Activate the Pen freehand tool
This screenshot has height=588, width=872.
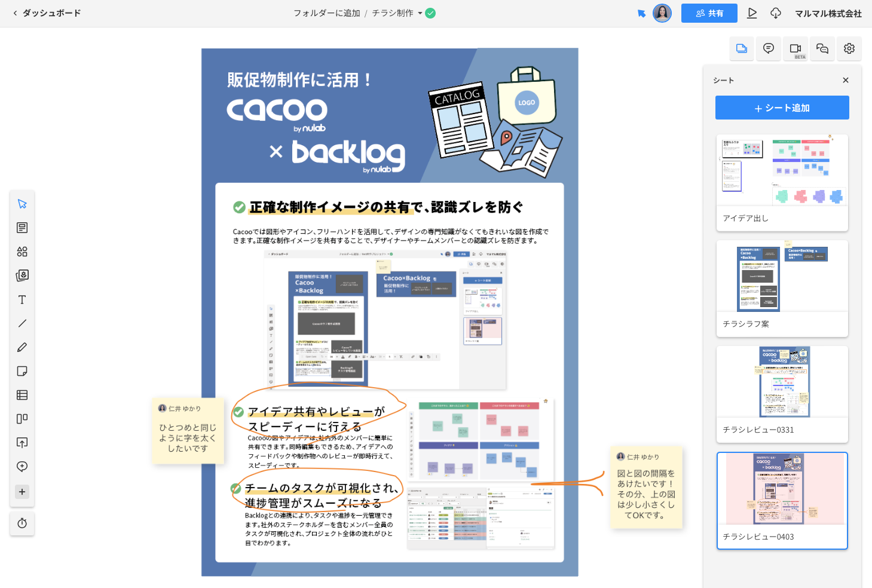click(22, 347)
